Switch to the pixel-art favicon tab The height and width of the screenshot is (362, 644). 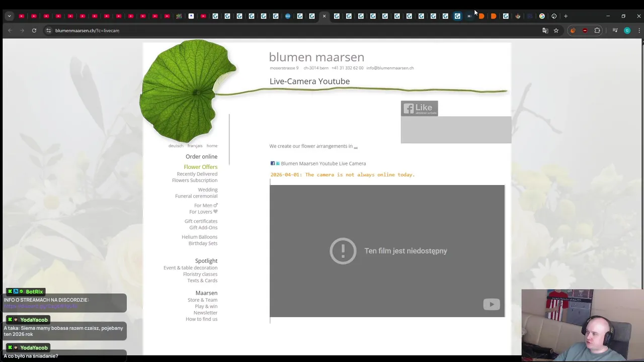pyautogui.click(x=179, y=16)
